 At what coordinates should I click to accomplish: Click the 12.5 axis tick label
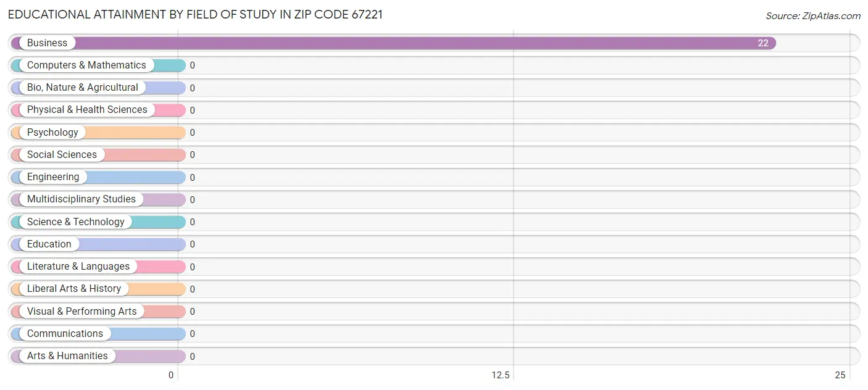tap(501, 375)
